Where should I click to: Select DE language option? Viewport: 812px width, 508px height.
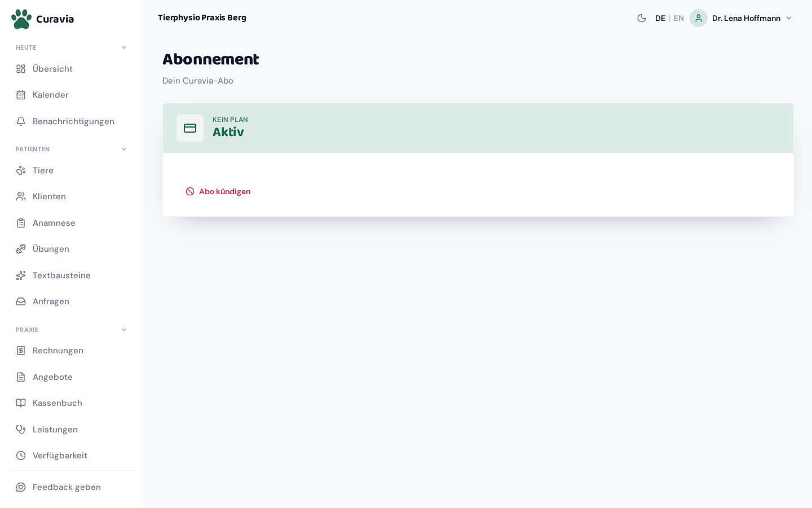click(660, 18)
